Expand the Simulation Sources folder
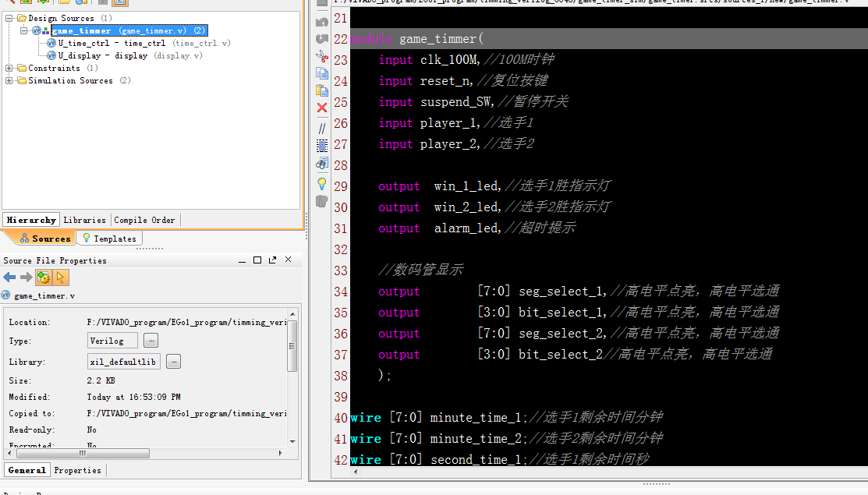The width and height of the screenshot is (868, 495). (9, 81)
